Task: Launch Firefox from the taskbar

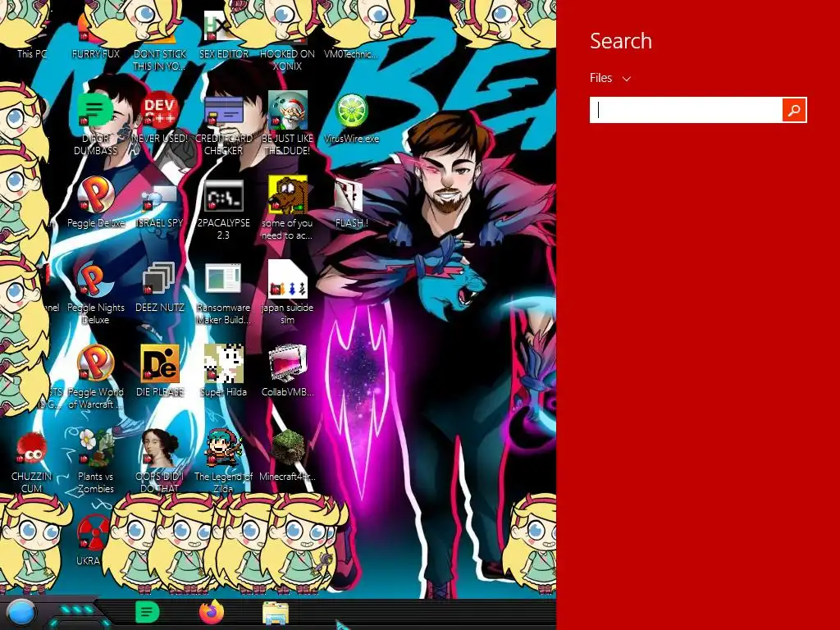Action: (212, 612)
